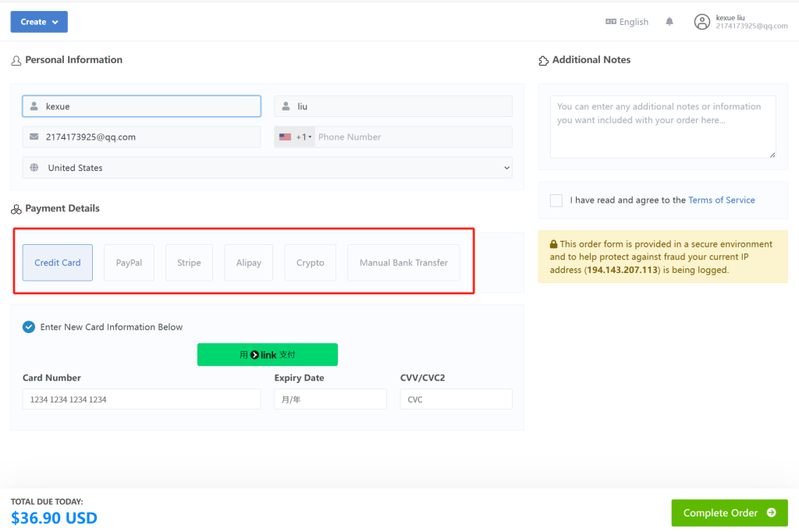Click the envelope icon in email field
799x532 pixels.
34,137
